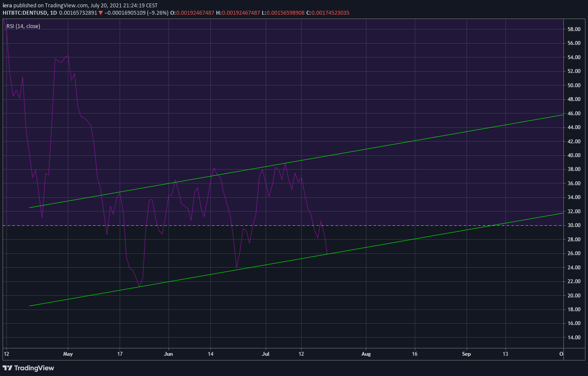Click the 26.00 label on the right axis
This screenshot has width=588, height=376.
point(574,253)
